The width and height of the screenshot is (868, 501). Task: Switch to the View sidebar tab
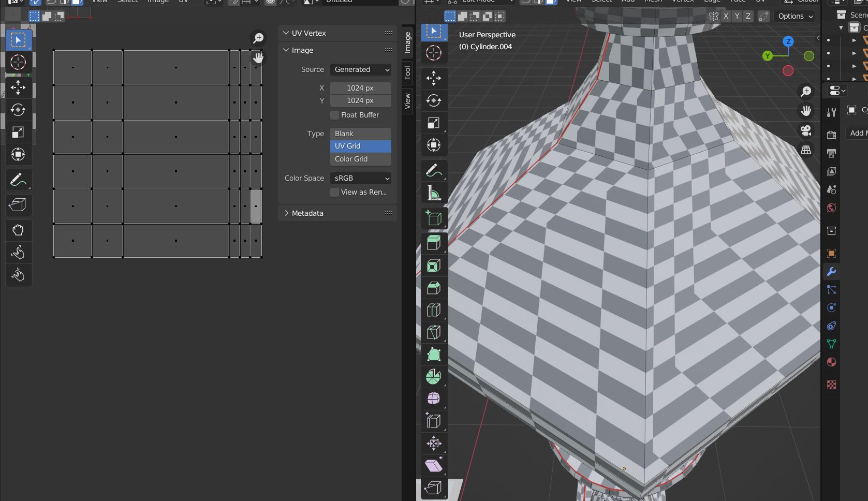tap(407, 101)
